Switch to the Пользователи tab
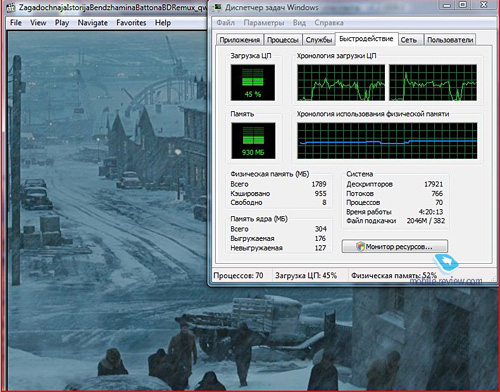This screenshot has height=392, width=500. coord(450,40)
